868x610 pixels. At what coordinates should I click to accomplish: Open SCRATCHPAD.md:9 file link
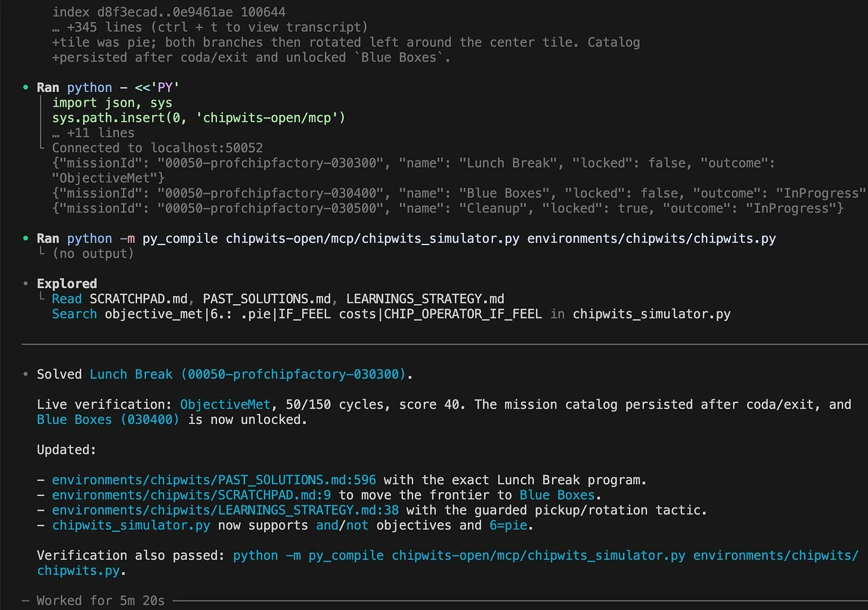191,496
